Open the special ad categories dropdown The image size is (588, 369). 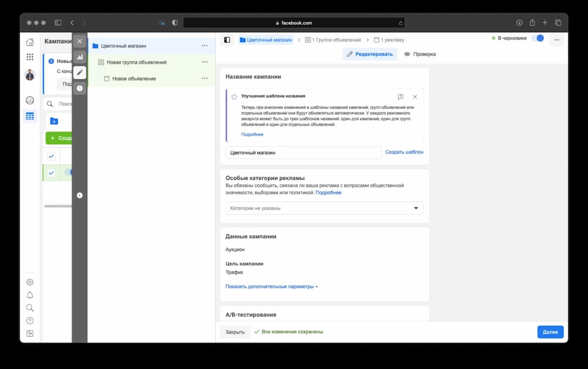[324, 208]
